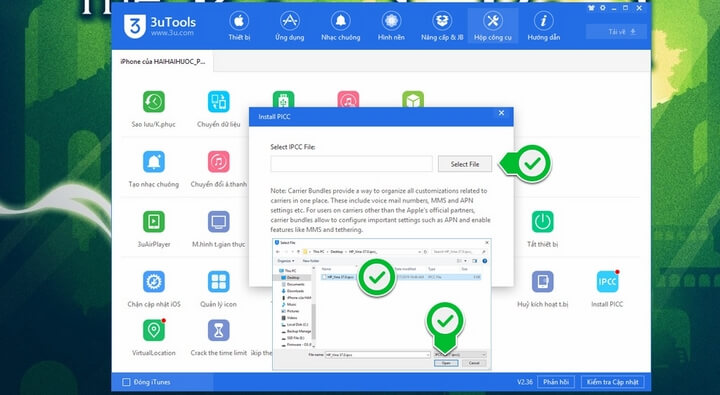This screenshot has width=720, height=395.
Task: Open the Hình nền wallpapers section
Action: coord(391,27)
